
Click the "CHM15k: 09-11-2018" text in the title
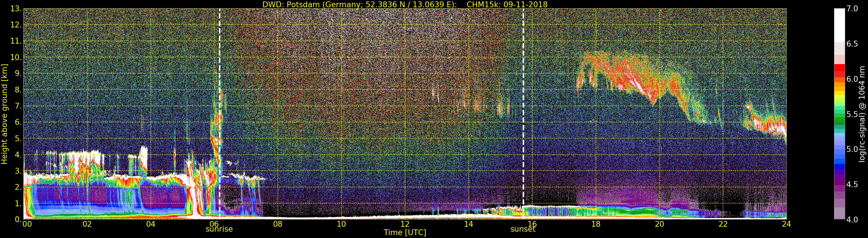click(507, 4)
